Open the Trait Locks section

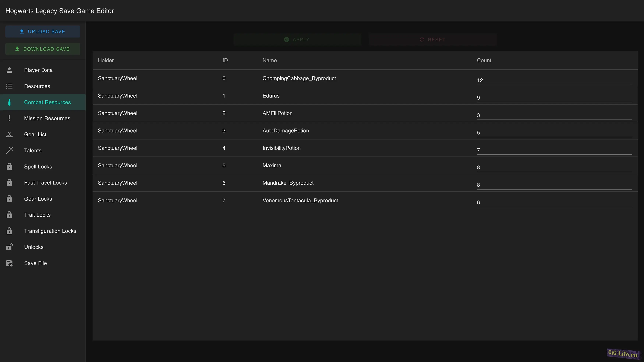37,215
